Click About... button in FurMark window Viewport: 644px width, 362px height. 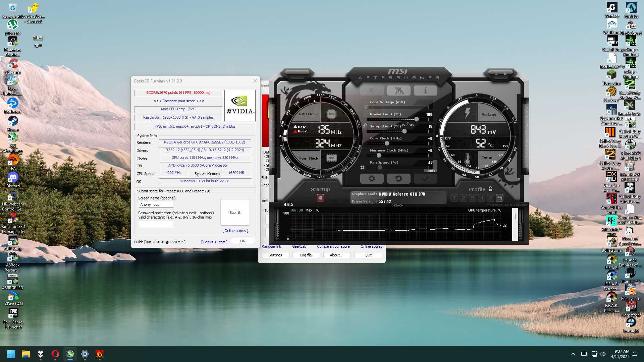click(x=337, y=255)
